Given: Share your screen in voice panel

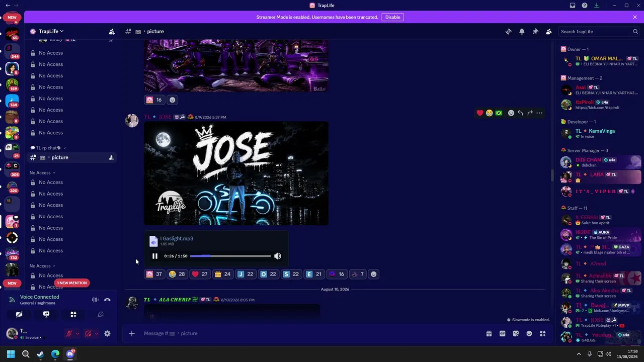Looking at the screenshot, I should point(46,315).
